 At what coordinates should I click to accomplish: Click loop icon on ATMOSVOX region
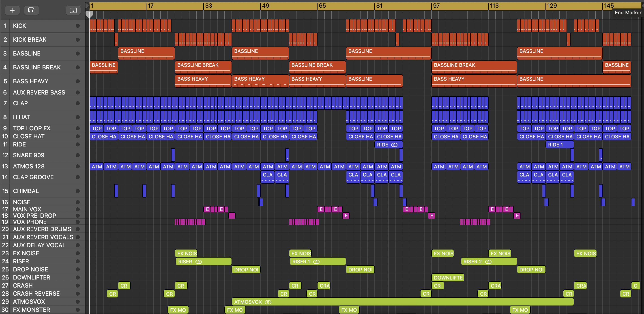click(268, 302)
